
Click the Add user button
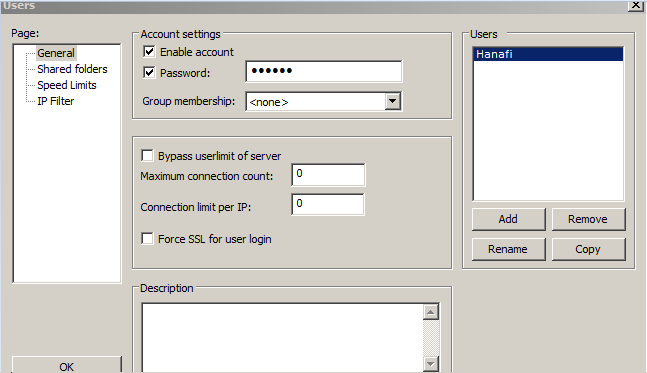click(508, 219)
